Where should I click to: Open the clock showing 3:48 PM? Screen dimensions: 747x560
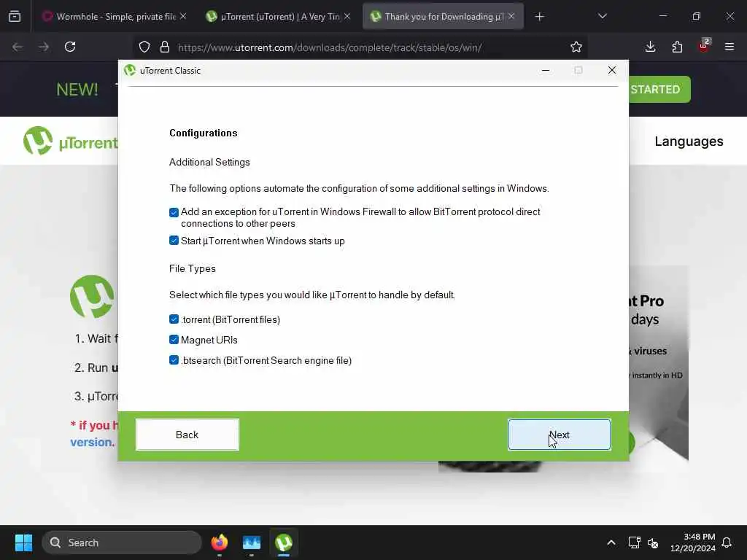click(693, 542)
